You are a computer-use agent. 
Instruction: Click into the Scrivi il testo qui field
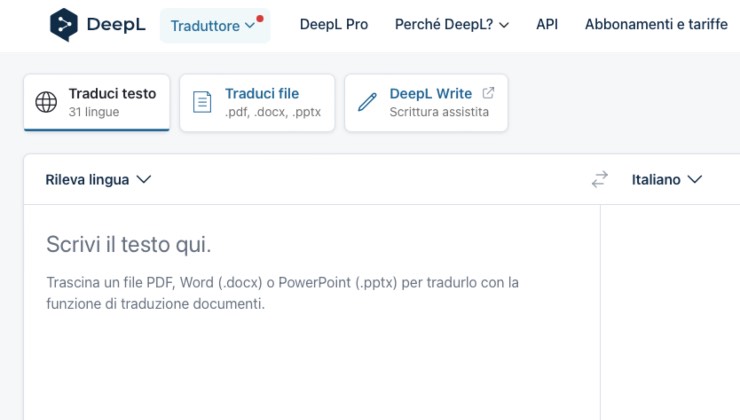pyautogui.click(x=312, y=312)
